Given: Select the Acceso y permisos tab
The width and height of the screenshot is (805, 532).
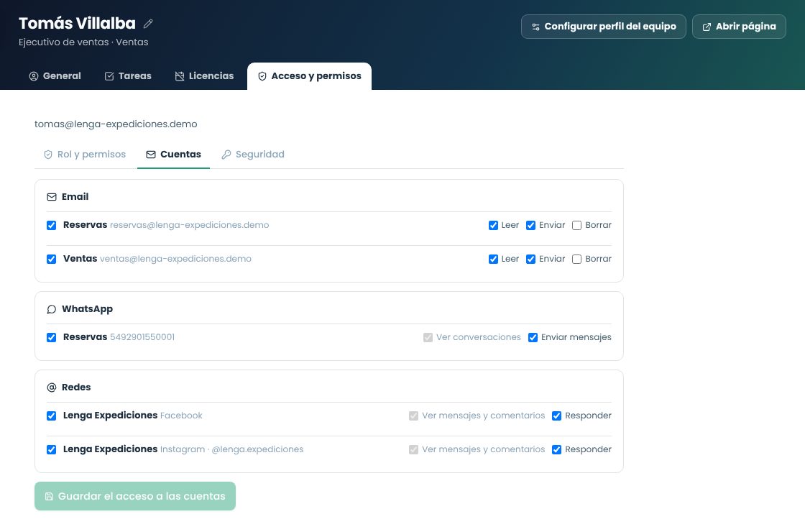Looking at the screenshot, I should click(x=310, y=76).
